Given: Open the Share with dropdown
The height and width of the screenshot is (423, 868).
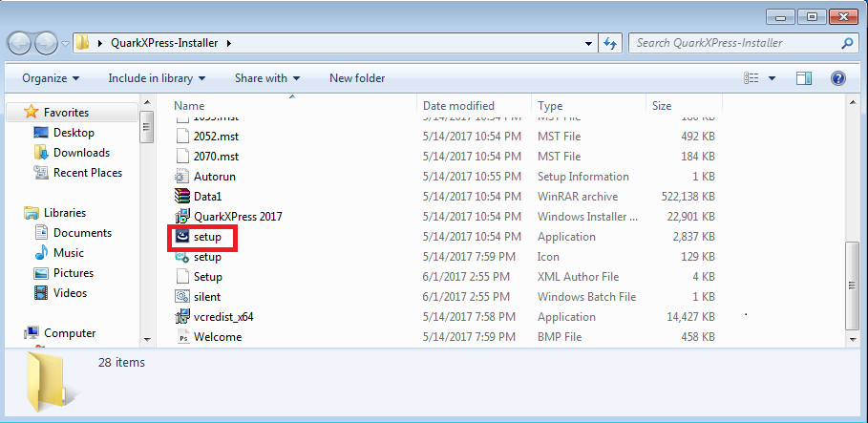Looking at the screenshot, I should (x=267, y=78).
